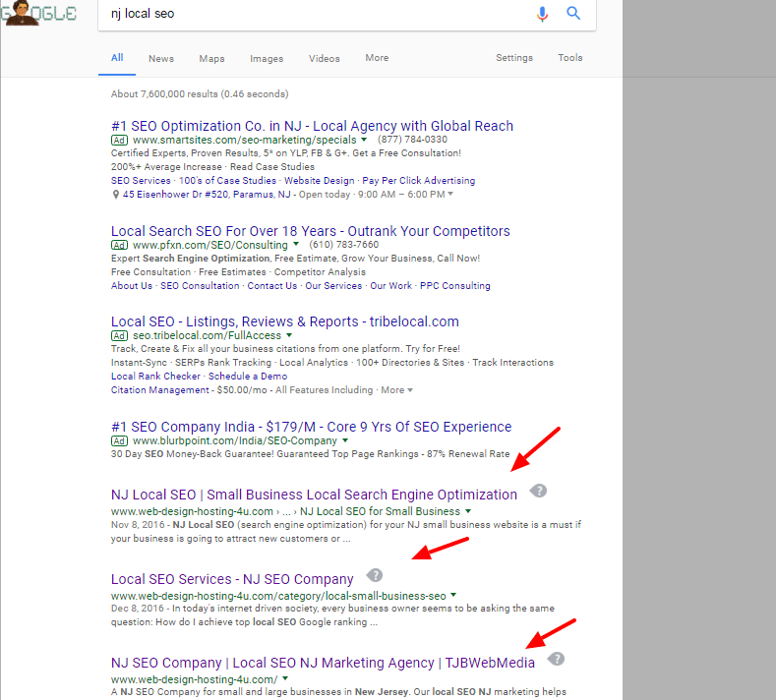Open NJ Local SEO Small Business result
Image resolution: width=776 pixels, height=700 pixels.
click(315, 495)
